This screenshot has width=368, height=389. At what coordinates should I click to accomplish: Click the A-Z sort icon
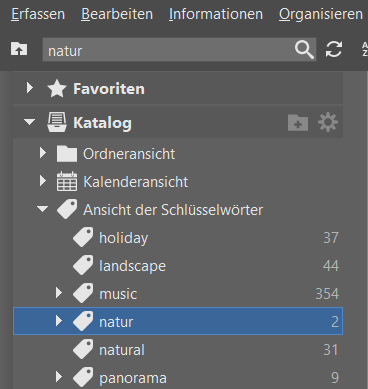click(365, 49)
